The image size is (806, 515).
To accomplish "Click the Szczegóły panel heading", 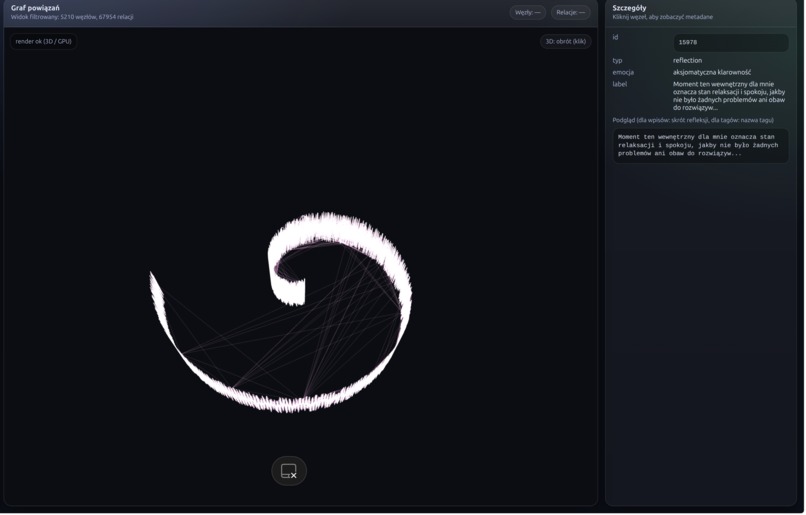I will (629, 8).
